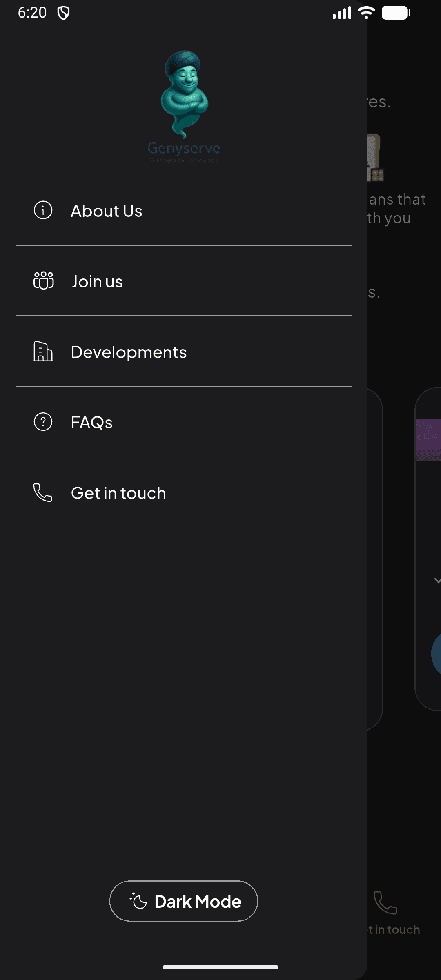This screenshot has height=980, width=441.
Task: Click the About Us info icon
Action: (42, 211)
